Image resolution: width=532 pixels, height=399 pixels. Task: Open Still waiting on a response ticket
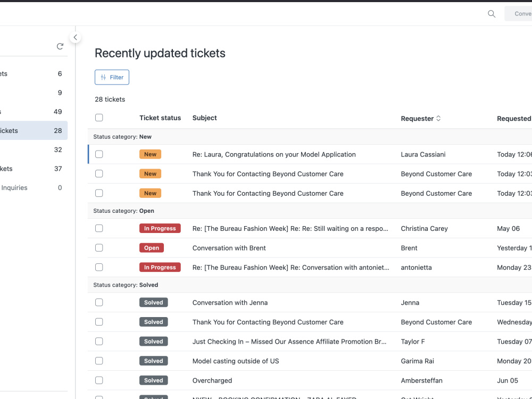[x=290, y=228]
